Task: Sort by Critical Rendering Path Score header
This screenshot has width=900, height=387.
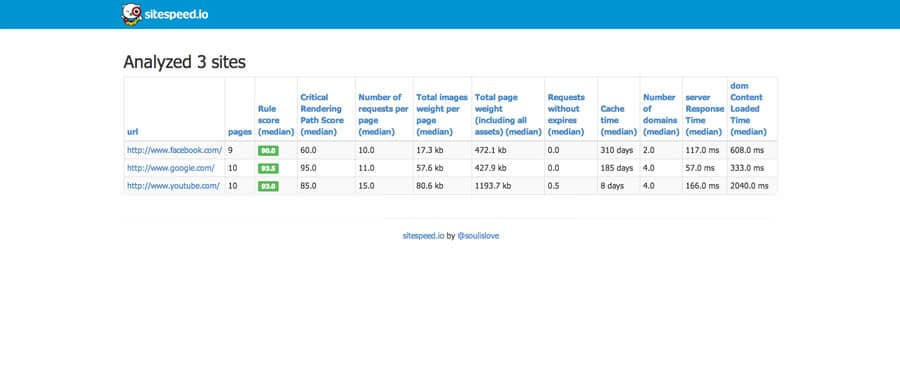Action: pyautogui.click(x=322, y=114)
